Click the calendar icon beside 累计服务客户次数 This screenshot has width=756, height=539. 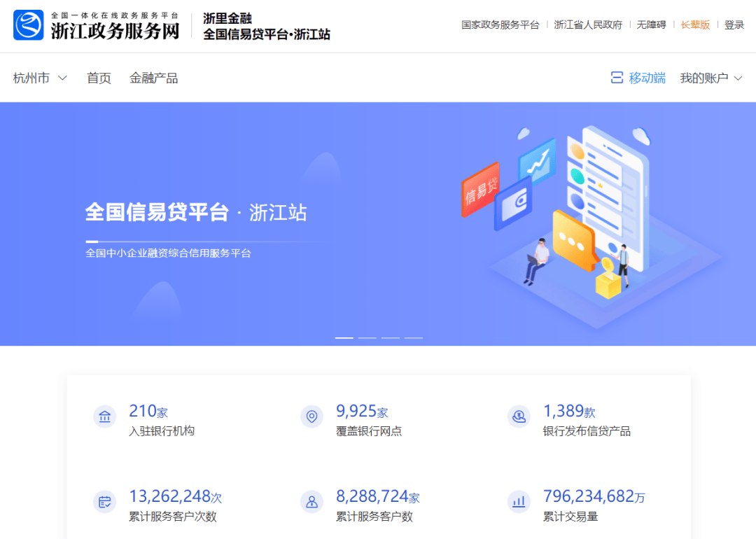pyautogui.click(x=104, y=502)
